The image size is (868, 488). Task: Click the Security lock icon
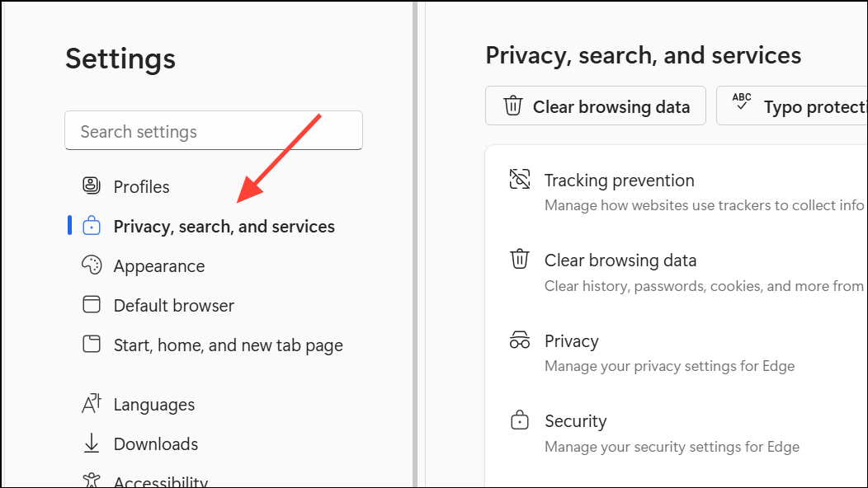[519, 420]
